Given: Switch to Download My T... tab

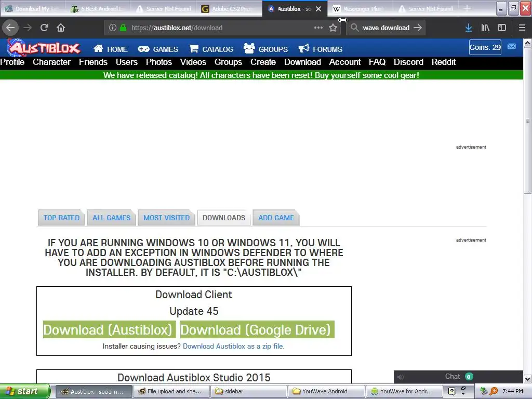Looking at the screenshot, I should click(33, 9).
